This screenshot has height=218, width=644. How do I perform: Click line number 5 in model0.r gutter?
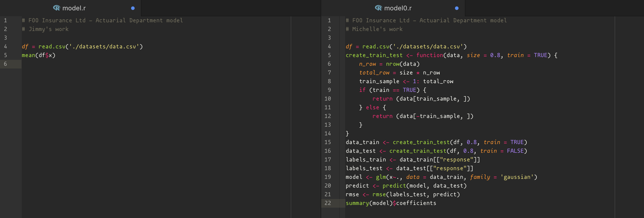329,55
